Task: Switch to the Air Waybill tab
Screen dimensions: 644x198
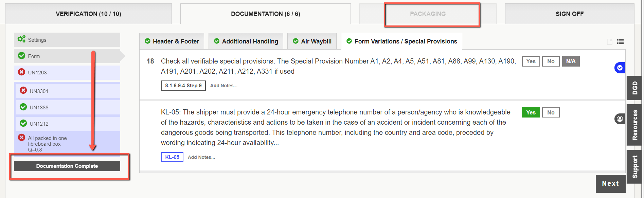Action: point(312,41)
